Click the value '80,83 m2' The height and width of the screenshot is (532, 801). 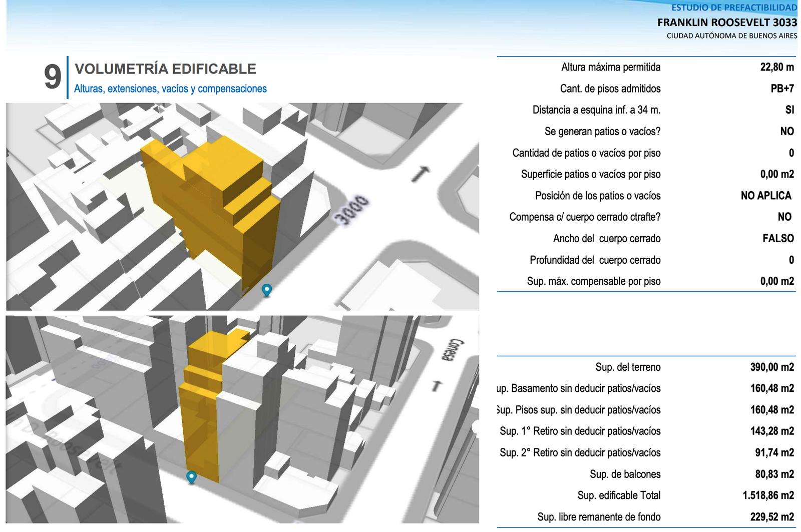coord(774,474)
